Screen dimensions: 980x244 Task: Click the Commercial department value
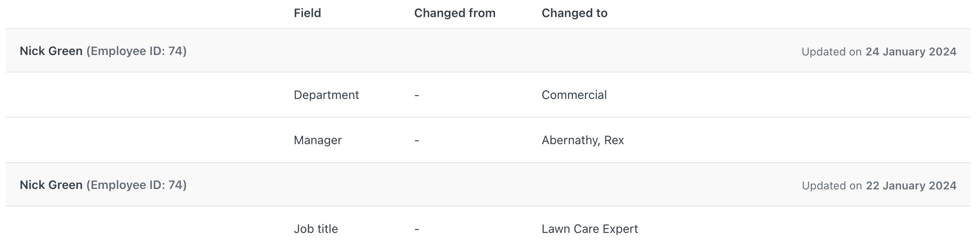574,95
